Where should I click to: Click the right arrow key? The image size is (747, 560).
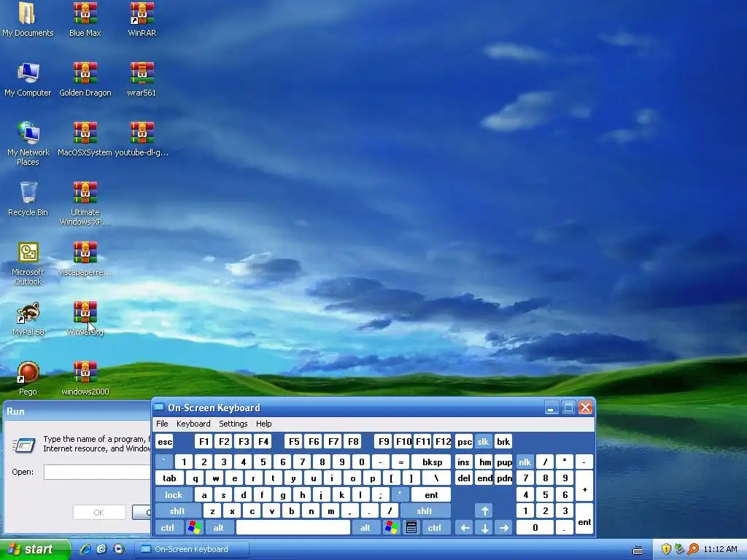[504, 528]
